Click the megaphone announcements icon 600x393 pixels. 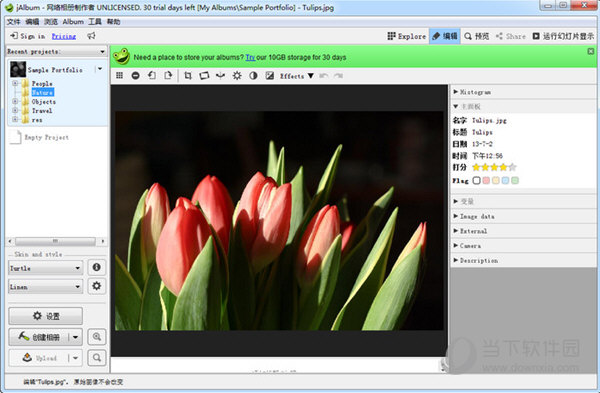pyautogui.click(x=91, y=36)
